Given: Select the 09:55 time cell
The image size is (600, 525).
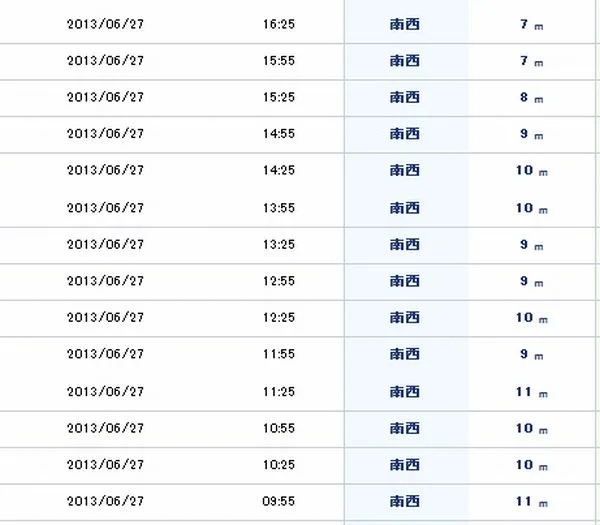Looking at the screenshot, I should point(279,501).
